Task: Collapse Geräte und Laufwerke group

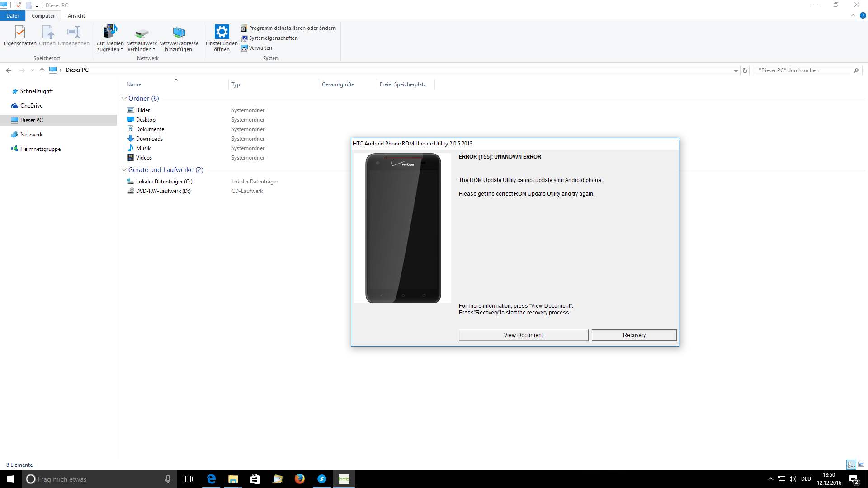Action: (x=124, y=170)
